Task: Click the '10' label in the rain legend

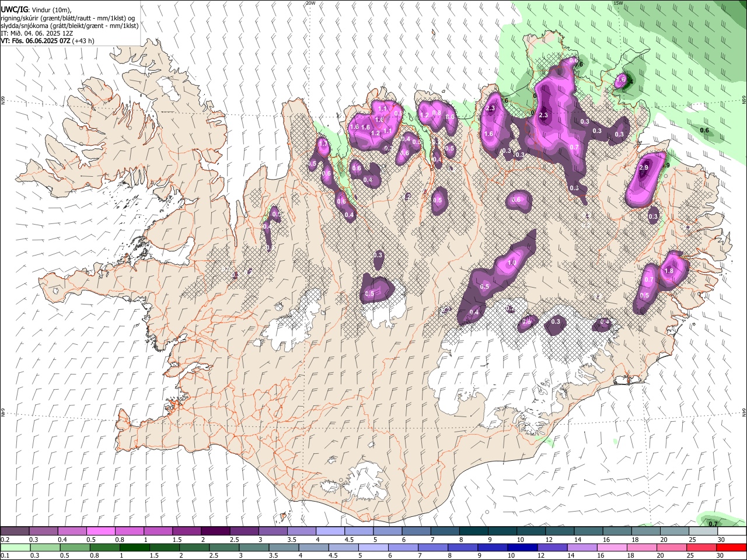Action: [511, 555]
